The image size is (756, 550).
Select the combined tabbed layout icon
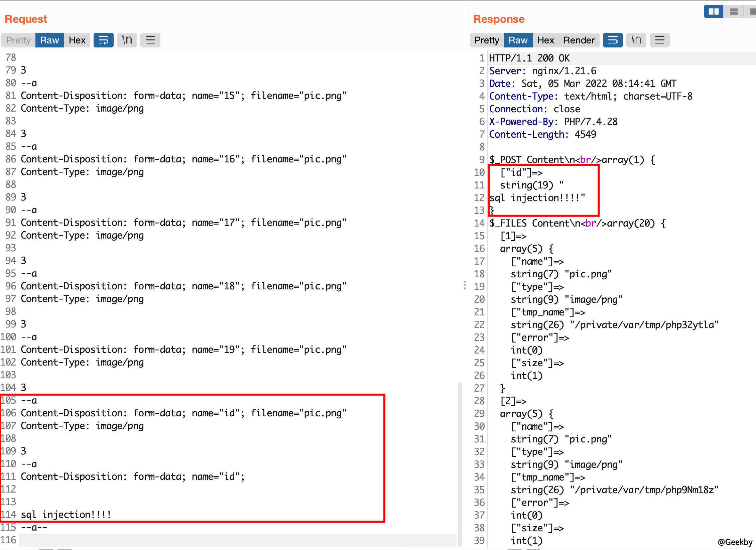(x=752, y=11)
